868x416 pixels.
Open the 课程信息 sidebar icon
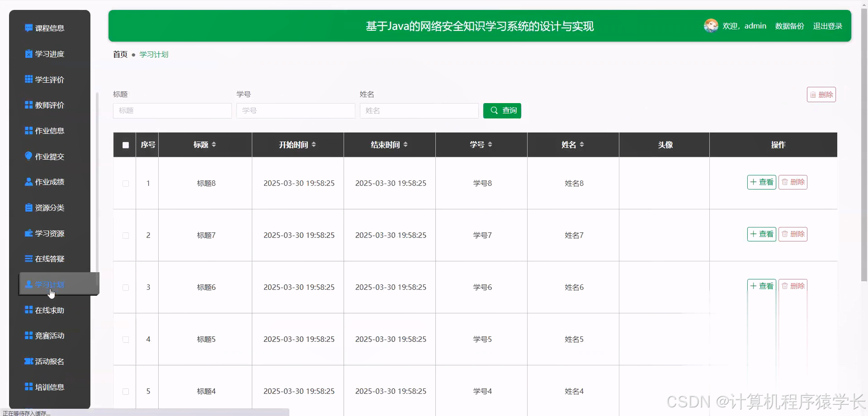pyautogui.click(x=28, y=28)
